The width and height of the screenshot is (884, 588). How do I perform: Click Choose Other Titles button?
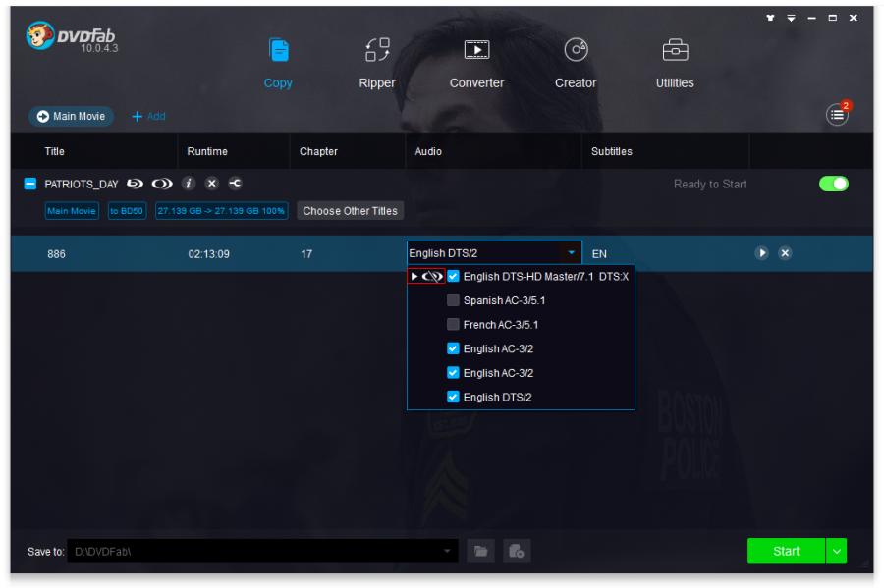click(x=350, y=211)
